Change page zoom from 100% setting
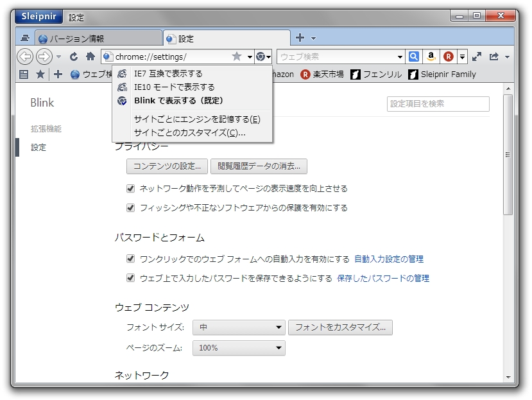The width and height of the screenshot is (532, 400). pyautogui.click(x=239, y=348)
